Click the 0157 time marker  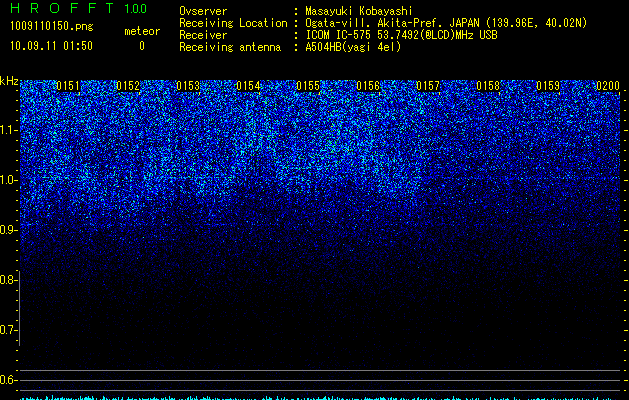428,86
